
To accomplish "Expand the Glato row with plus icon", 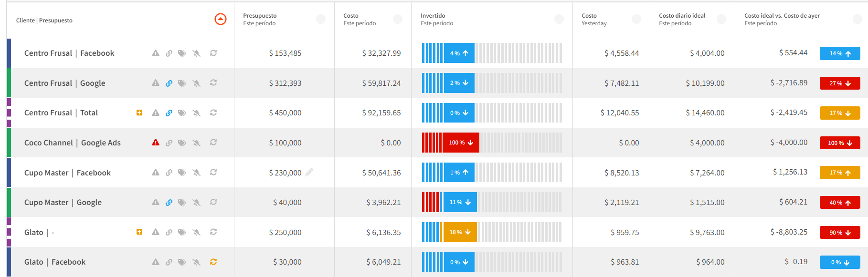I will (x=139, y=232).
